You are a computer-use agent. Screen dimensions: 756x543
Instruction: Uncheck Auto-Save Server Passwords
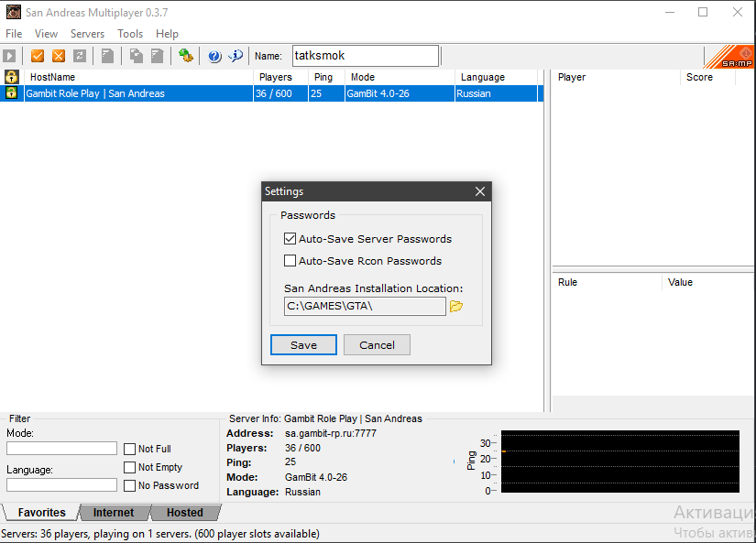290,239
